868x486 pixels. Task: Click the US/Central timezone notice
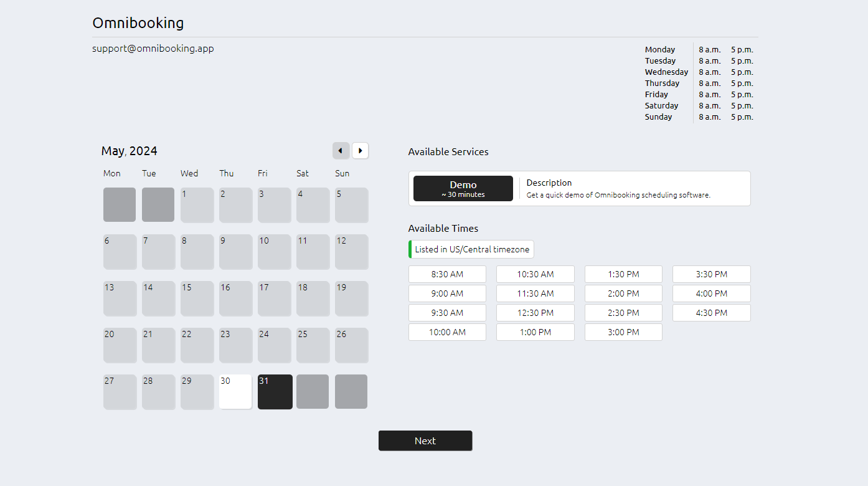tap(471, 249)
